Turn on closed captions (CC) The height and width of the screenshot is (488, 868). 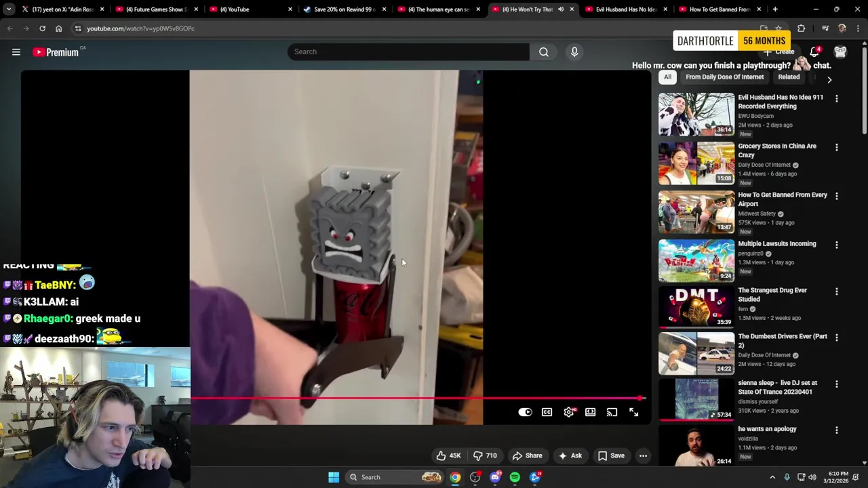(547, 412)
